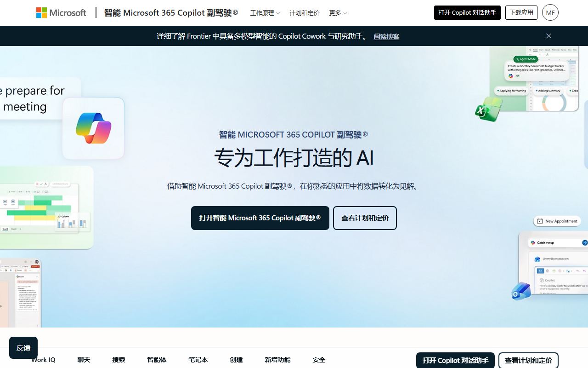
Task: Click the Microsoft logo
Action: (61, 13)
